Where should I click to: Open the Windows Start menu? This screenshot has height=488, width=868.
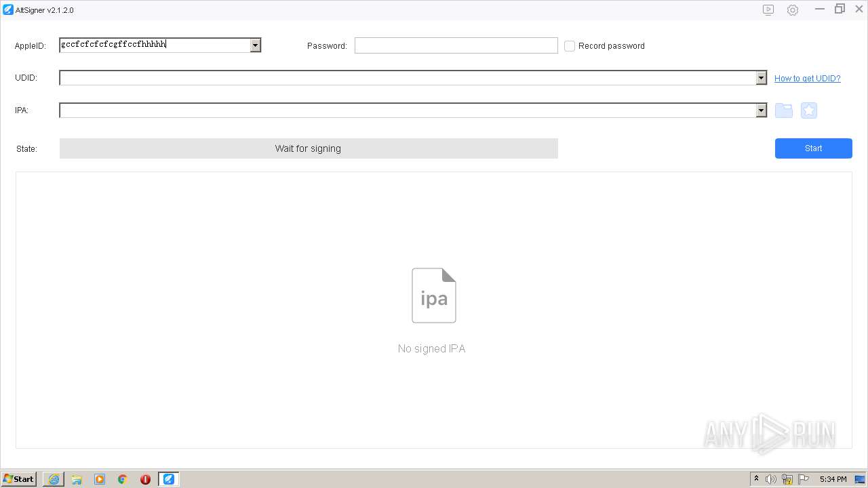[19, 479]
